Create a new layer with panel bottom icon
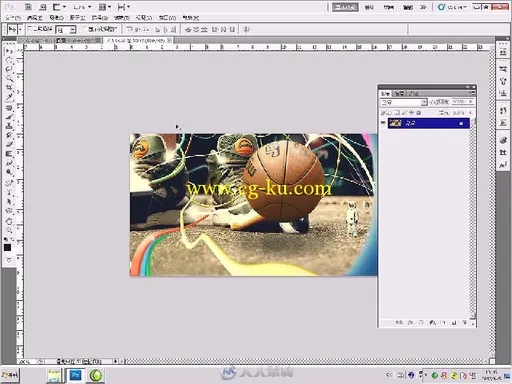Viewport: 512px width, 384px height. (x=454, y=323)
